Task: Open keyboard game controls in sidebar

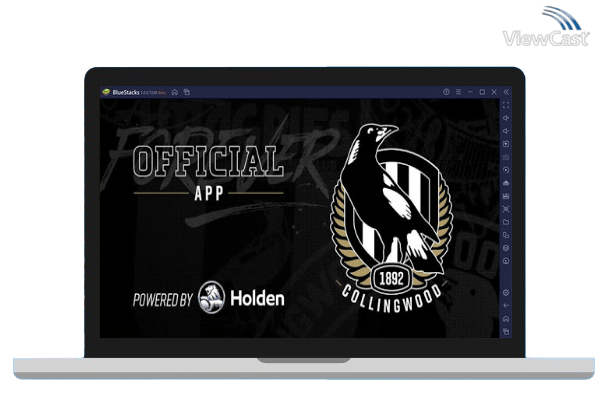Action: (506, 157)
